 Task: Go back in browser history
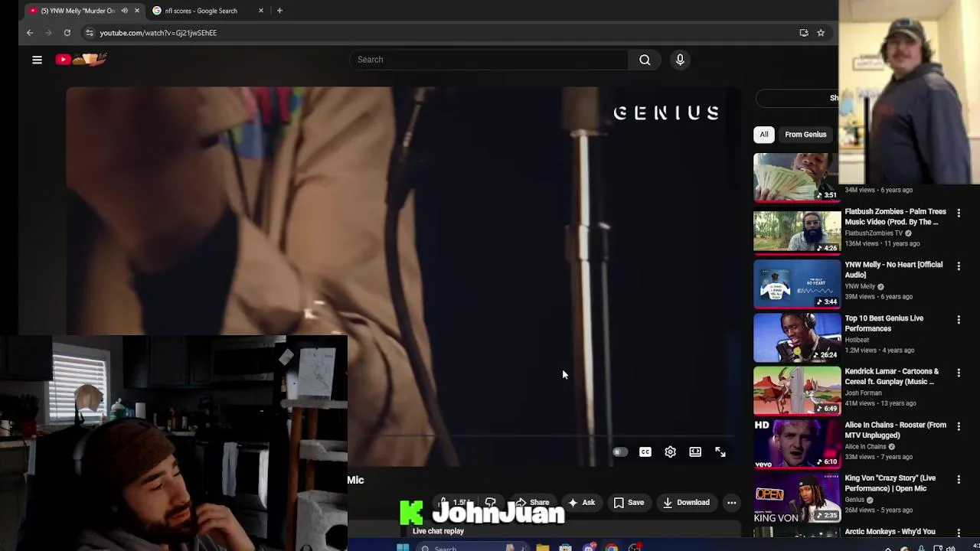(30, 33)
